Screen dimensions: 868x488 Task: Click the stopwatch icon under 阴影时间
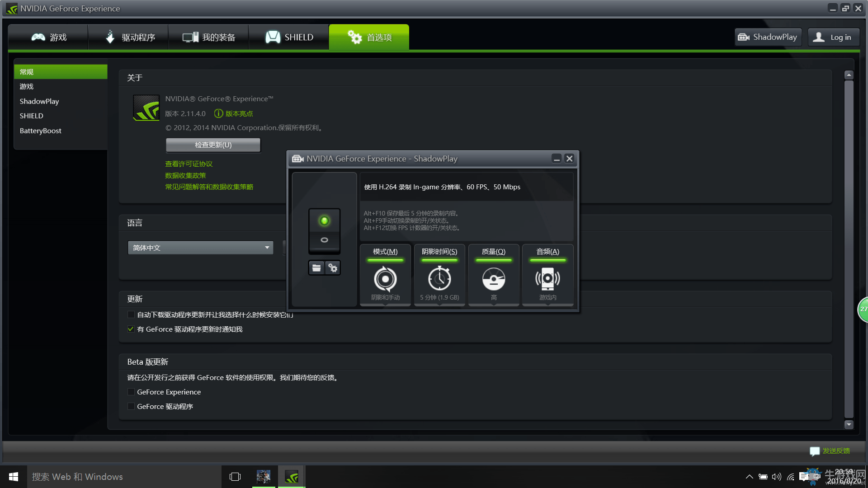439,278
